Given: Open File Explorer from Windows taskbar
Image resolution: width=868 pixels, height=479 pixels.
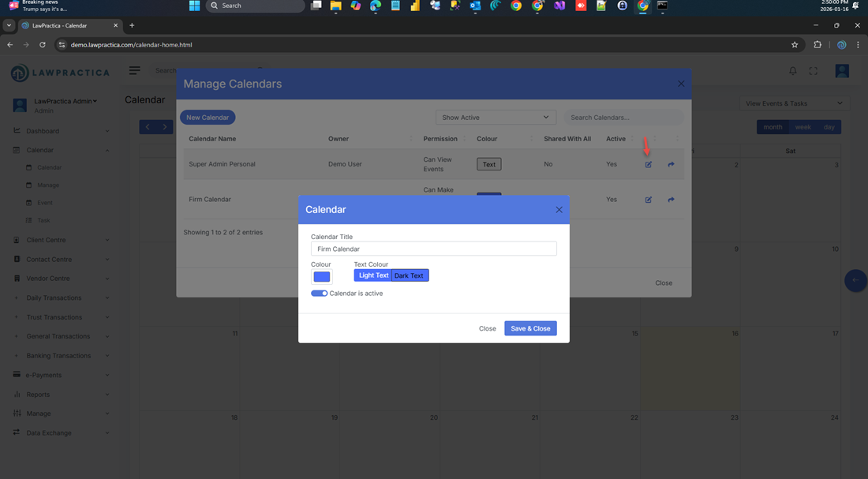Looking at the screenshot, I should pyautogui.click(x=335, y=6).
